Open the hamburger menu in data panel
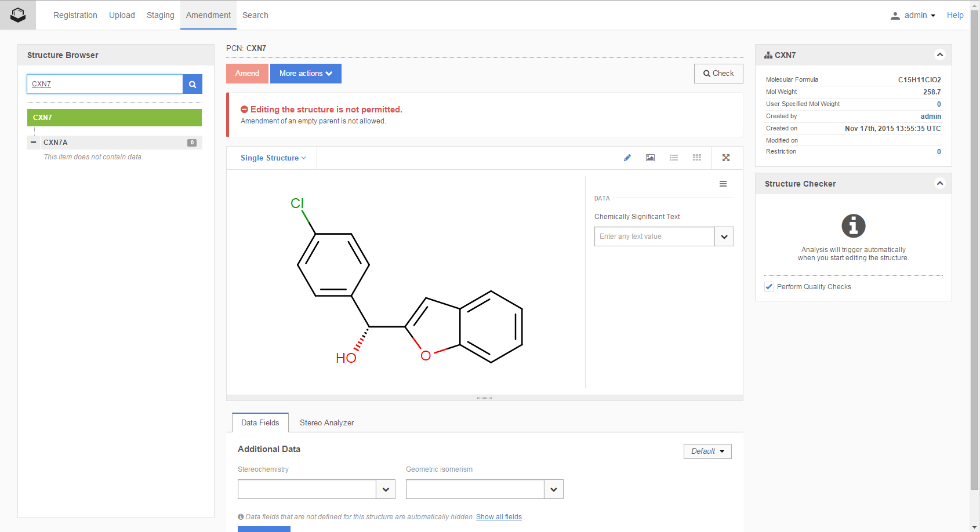Screen dimensions: 980x532 tap(723, 184)
